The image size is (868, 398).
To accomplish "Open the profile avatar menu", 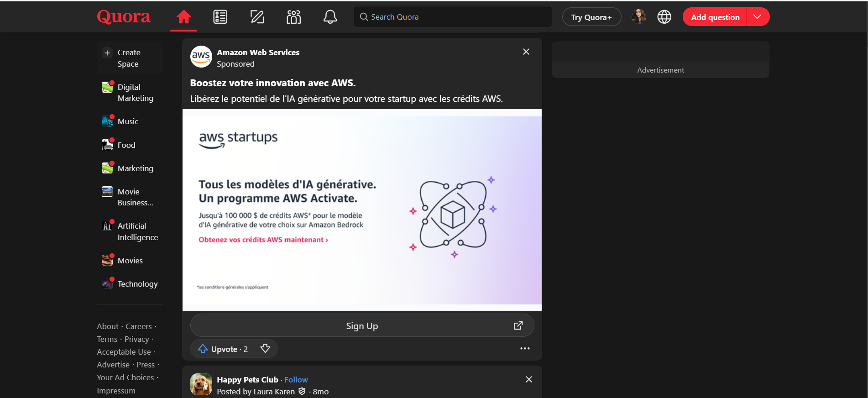I will click(639, 17).
